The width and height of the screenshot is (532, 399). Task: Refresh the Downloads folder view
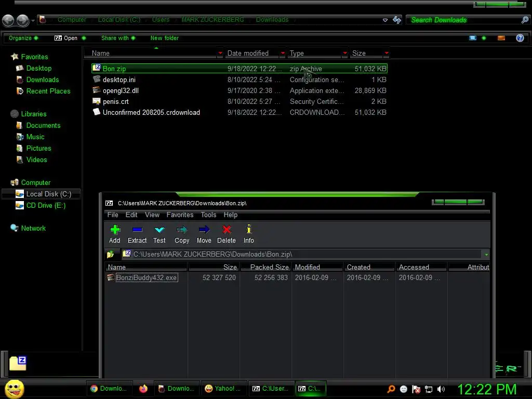coord(396,20)
